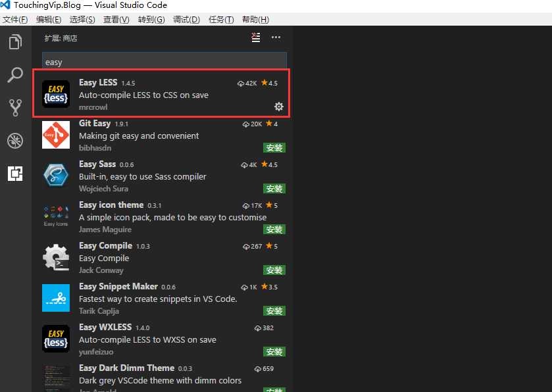Image resolution: width=552 pixels, height=392 pixels.
Task: Click publisher name yunfeizuo
Action: [96, 352]
